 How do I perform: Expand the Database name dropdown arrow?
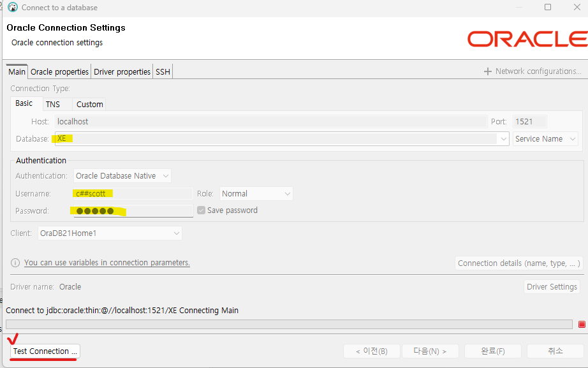[503, 139]
